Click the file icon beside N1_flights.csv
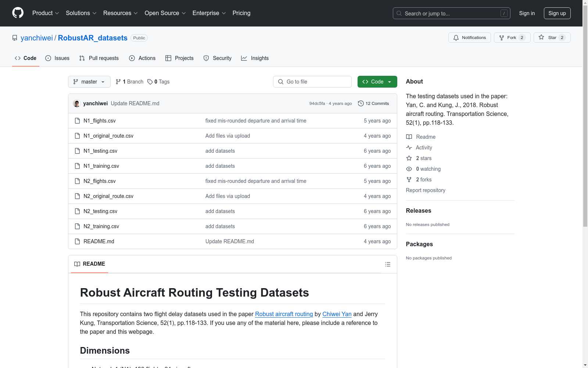Image resolution: width=588 pixels, height=368 pixels. (77, 121)
